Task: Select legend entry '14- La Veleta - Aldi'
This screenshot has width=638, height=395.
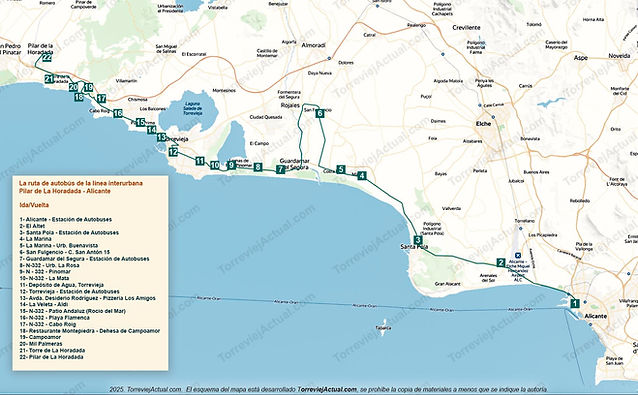Action: [x=44, y=304]
